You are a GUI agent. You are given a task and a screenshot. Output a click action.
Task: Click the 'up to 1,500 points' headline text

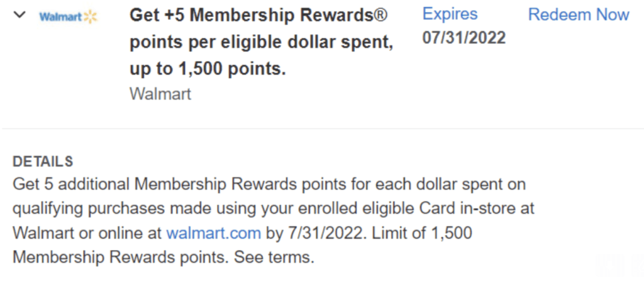(208, 69)
